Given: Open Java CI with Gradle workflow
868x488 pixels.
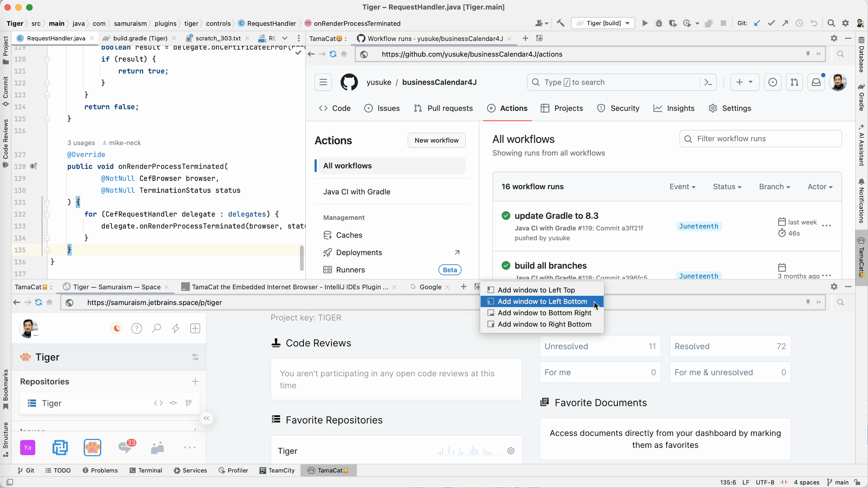Looking at the screenshot, I should [x=392, y=192].
